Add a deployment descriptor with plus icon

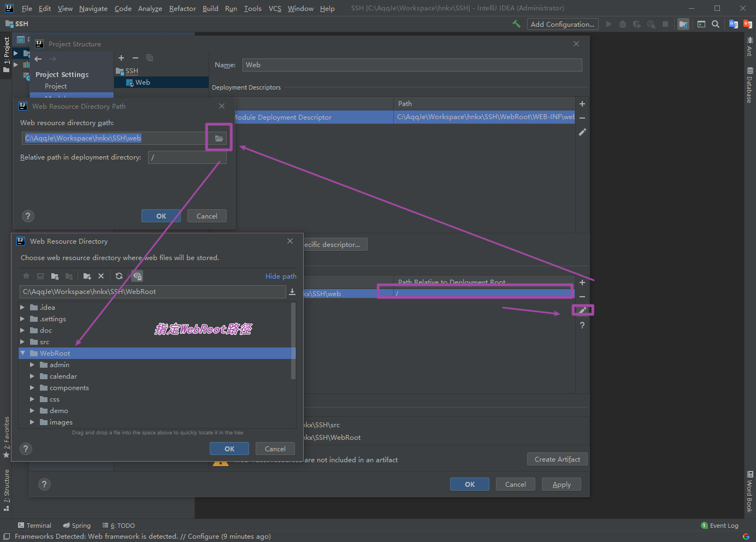(582, 104)
